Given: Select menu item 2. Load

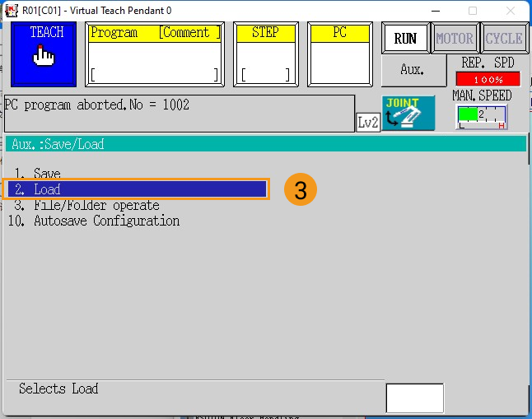Looking at the screenshot, I should tap(137, 189).
